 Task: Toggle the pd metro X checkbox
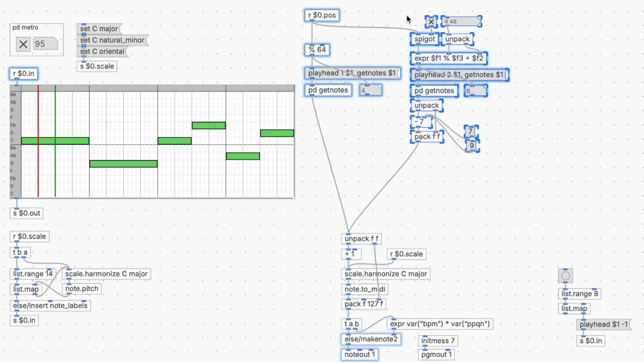point(23,44)
